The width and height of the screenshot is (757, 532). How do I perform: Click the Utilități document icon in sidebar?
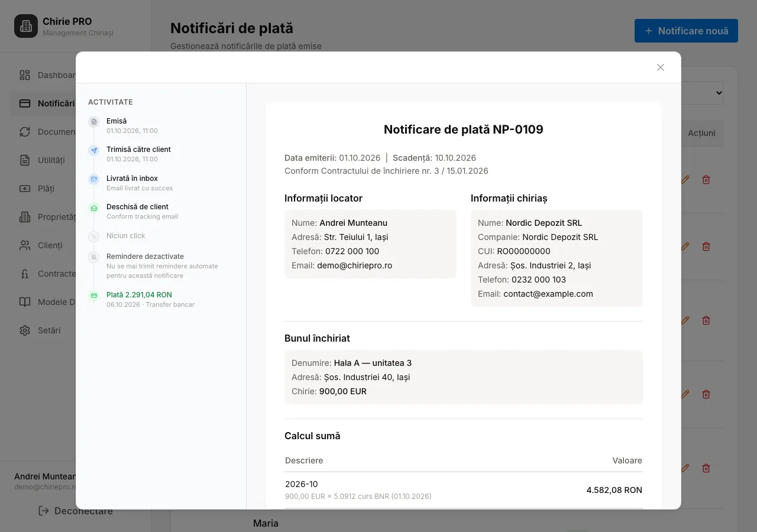point(25,160)
